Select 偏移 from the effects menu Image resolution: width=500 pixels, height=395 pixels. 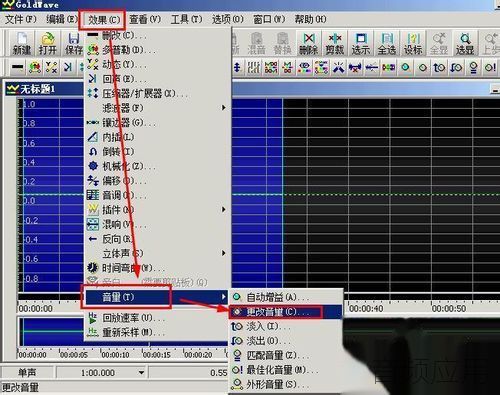(x=157, y=180)
